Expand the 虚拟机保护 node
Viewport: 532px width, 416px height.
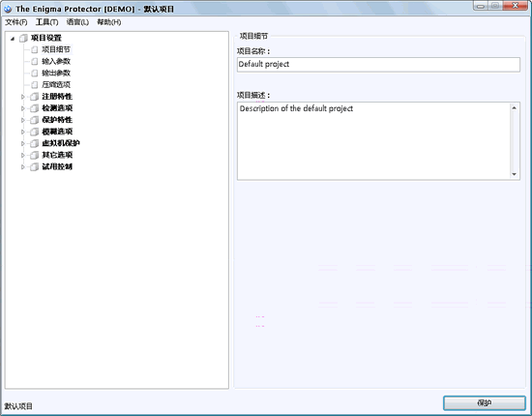23,143
